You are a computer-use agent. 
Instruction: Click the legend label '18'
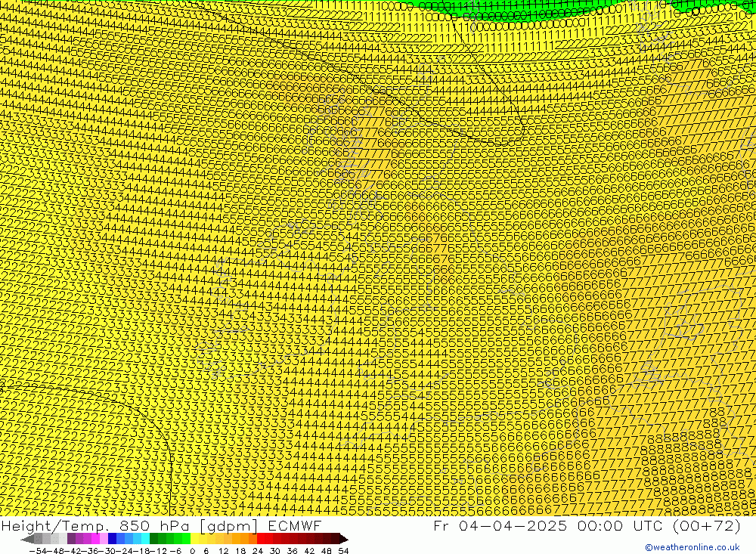click(x=240, y=551)
